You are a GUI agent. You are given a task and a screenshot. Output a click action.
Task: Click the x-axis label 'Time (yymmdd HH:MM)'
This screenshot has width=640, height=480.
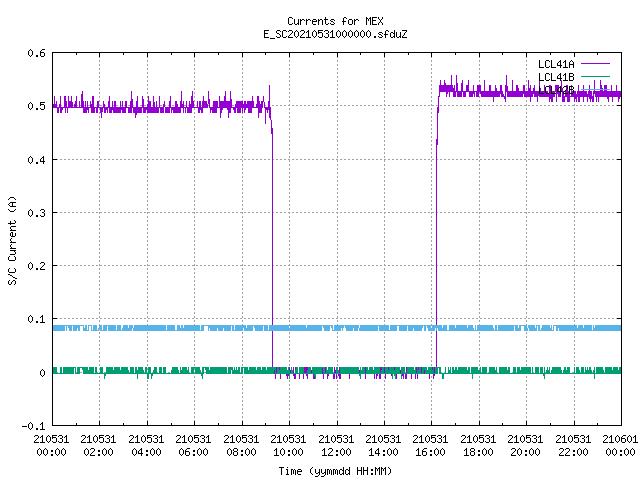pyautogui.click(x=335, y=471)
